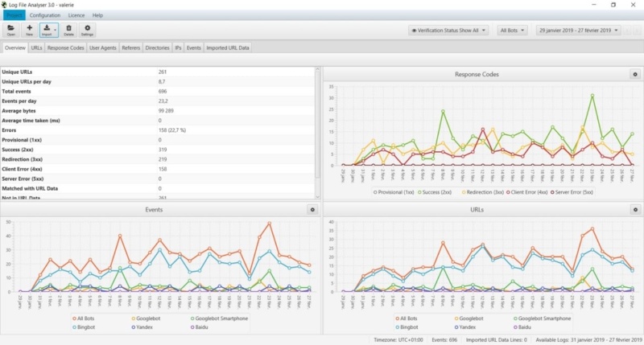The image size is (644, 345).
Task: Open Events chart settings gear
Action: (x=312, y=209)
